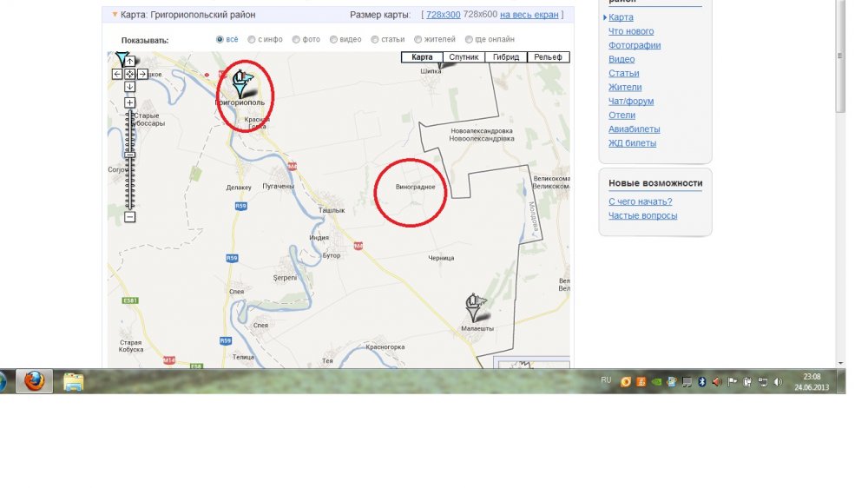Select the 'с инфо' radio option
This screenshot has height=488, width=868.
(x=252, y=39)
